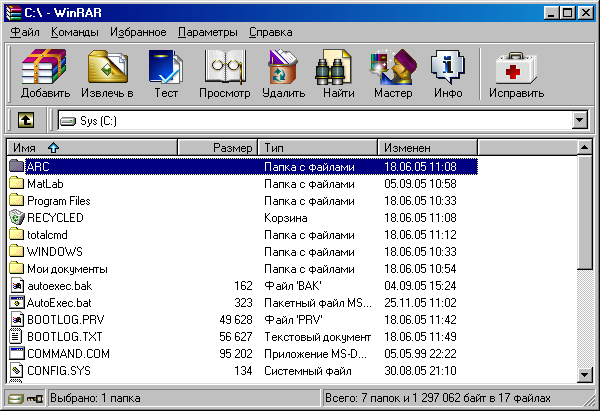The width and height of the screenshot is (600, 411).
Task: Click the scroll up arrow
Action: coord(585,147)
